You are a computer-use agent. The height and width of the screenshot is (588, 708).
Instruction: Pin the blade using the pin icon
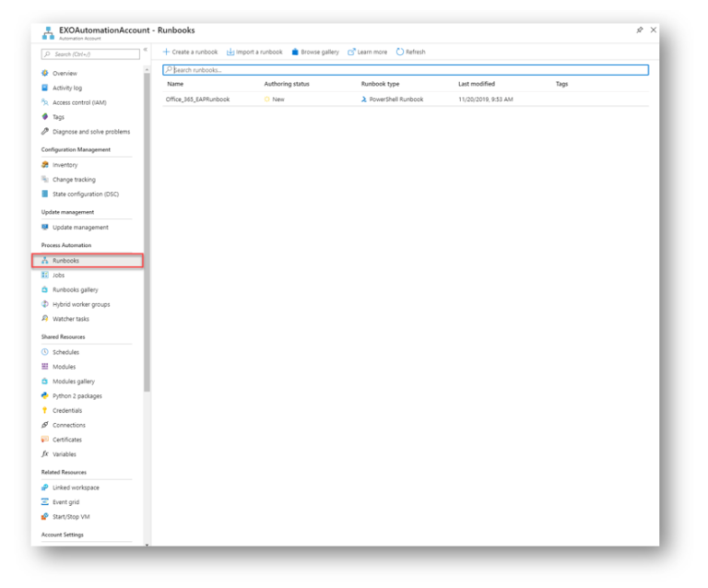(640, 29)
